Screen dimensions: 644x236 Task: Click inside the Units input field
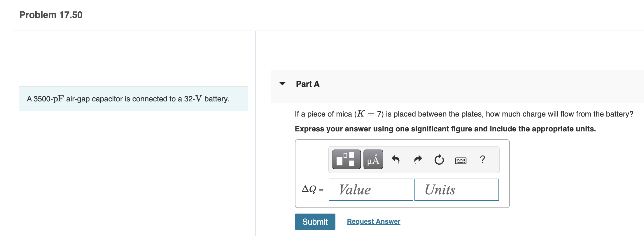point(456,189)
